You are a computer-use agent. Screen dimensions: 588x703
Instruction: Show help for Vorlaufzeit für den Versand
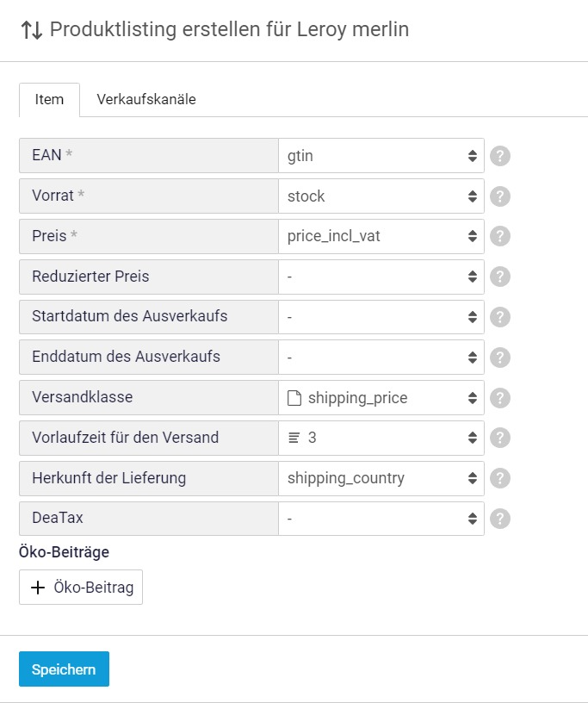pos(500,438)
